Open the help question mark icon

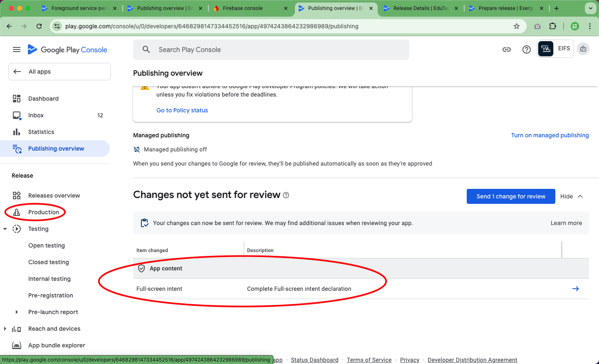[527, 50]
